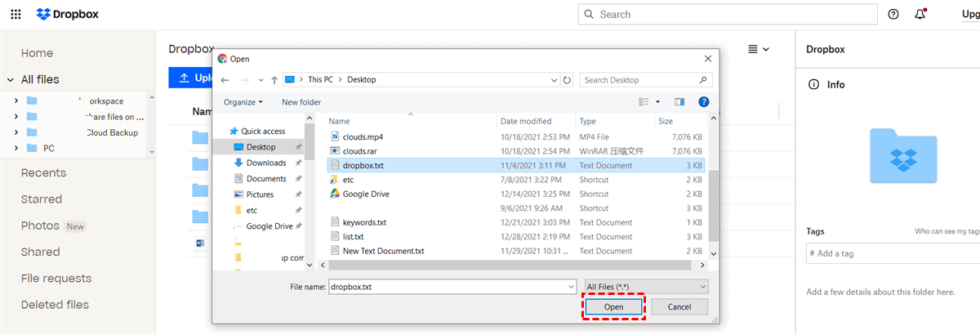Click the Info icon in details pane
Image resolution: width=980 pixels, height=335 pixels.
(x=813, y=84)
